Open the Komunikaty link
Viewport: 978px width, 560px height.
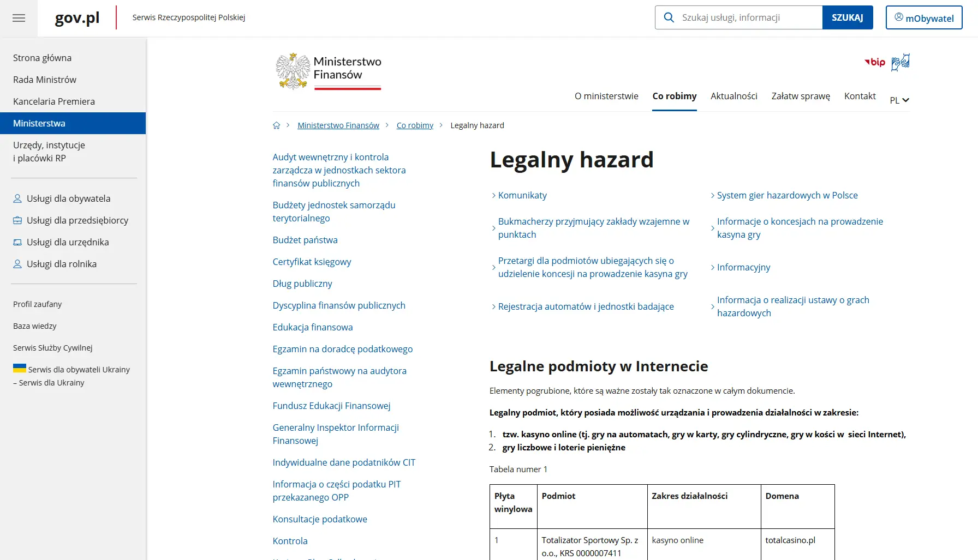522,195
